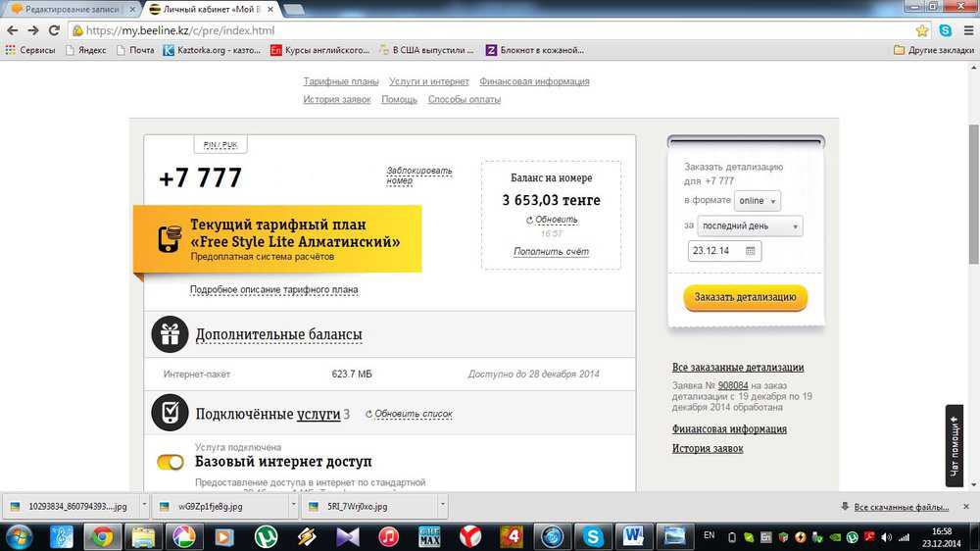Open the calendar icon in the date field

[751, 251]
